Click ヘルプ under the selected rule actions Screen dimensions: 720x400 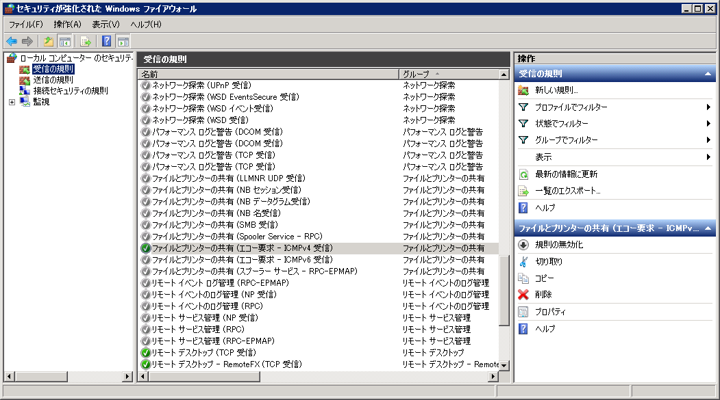click(x=545, y=329)
